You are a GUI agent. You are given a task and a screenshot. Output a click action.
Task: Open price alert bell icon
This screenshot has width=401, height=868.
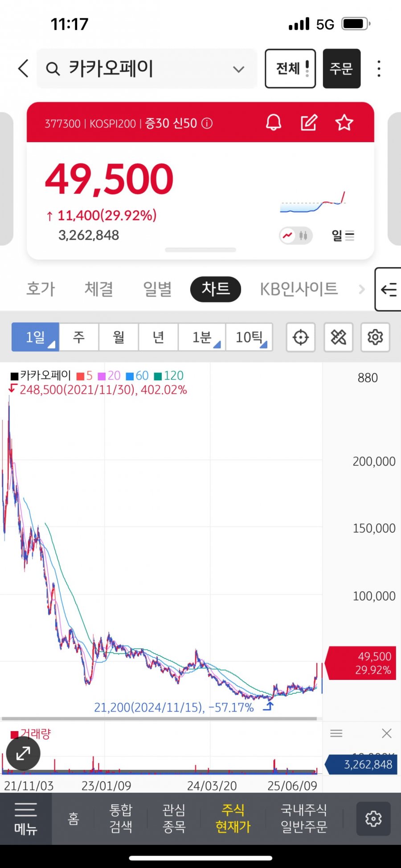pos(274,122)
